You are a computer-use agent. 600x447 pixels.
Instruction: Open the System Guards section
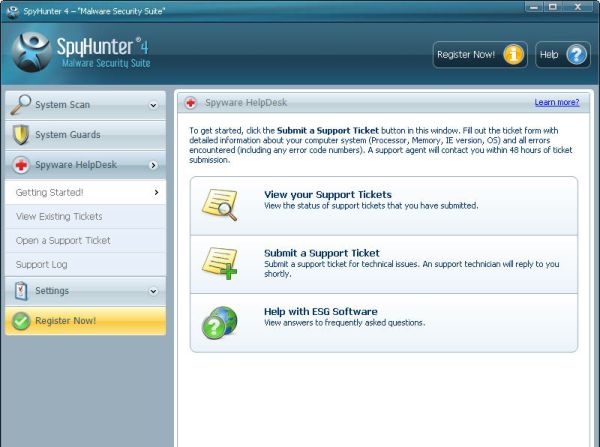pos(85,135)
